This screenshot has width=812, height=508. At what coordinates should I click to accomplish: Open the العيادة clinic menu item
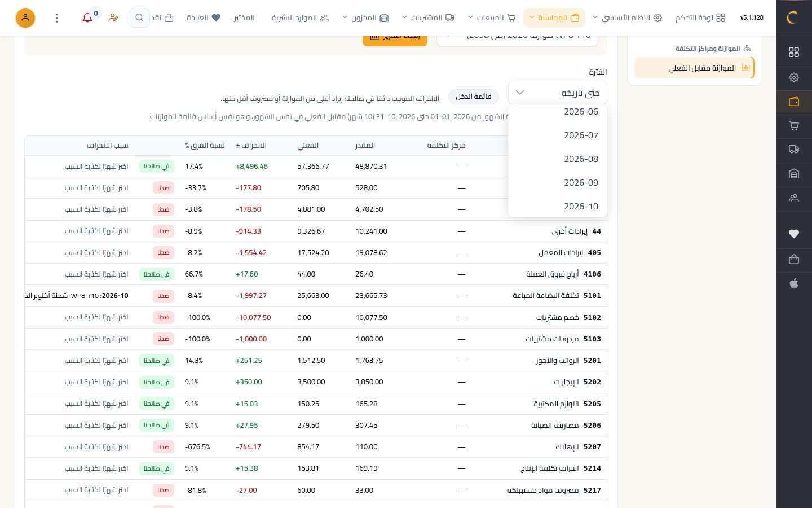point(204,18)
